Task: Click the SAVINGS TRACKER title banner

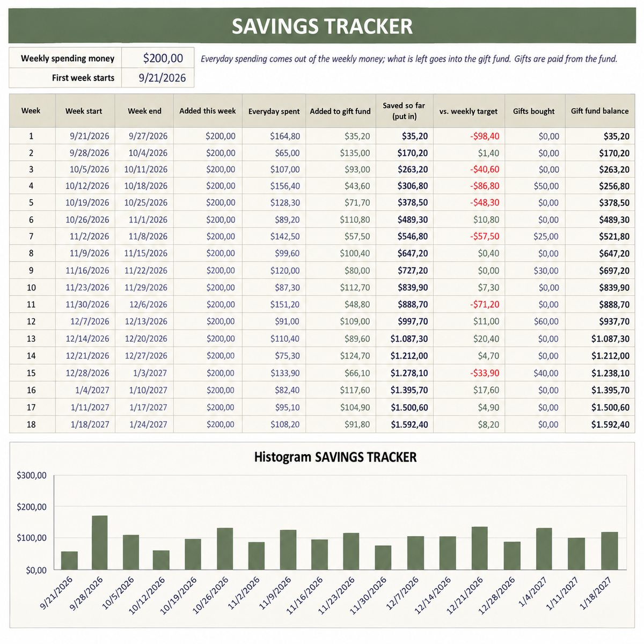Action: [322, 26]
